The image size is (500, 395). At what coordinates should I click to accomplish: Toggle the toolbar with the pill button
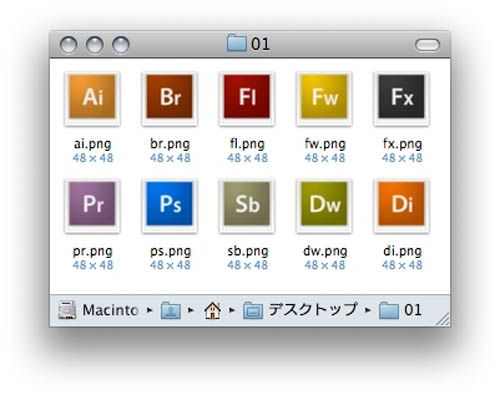pos(427,45)
